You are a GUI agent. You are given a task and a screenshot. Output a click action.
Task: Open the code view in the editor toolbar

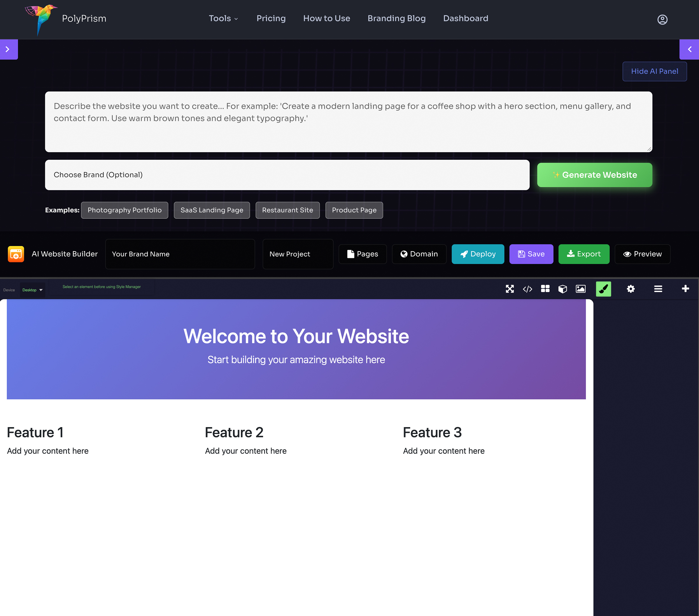(x=528, y=289)
